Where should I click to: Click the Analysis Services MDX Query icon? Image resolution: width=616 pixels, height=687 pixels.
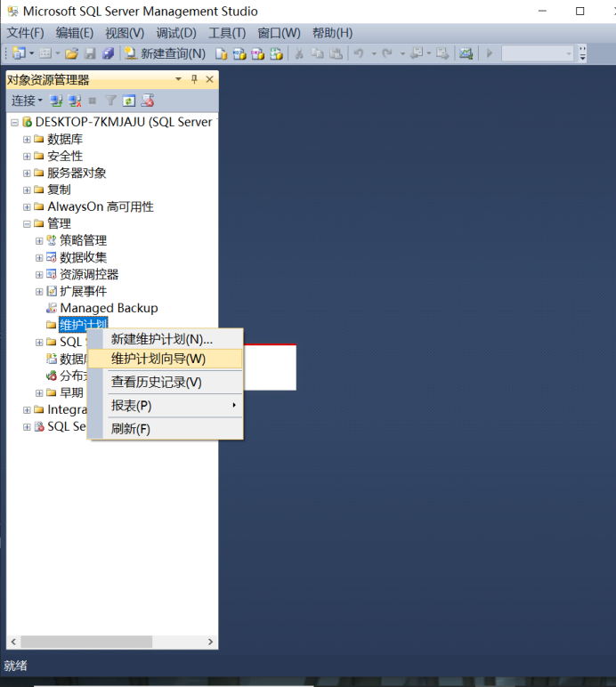point(239,53)
